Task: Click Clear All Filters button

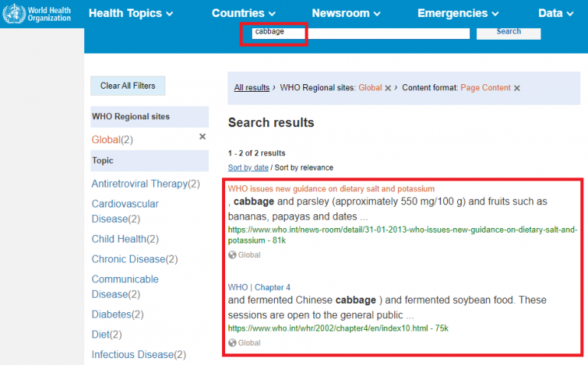Action: (x=128, y=86)
